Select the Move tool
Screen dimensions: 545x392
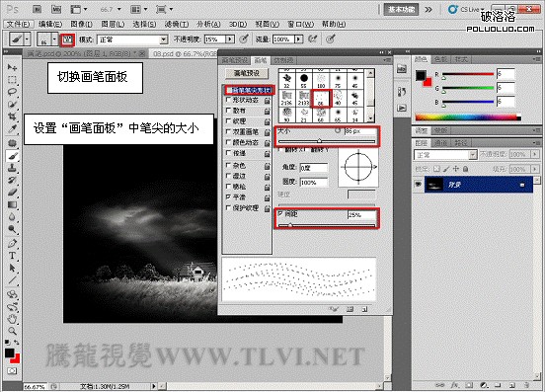(12, 67)
